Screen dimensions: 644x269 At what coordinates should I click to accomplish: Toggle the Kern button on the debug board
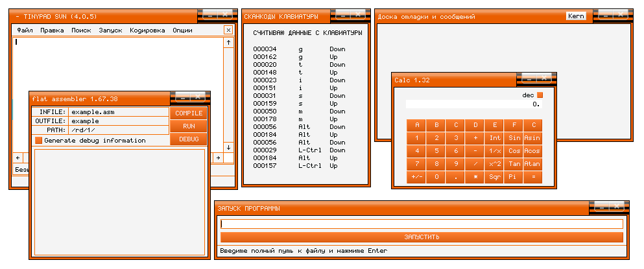pos(575,16)
